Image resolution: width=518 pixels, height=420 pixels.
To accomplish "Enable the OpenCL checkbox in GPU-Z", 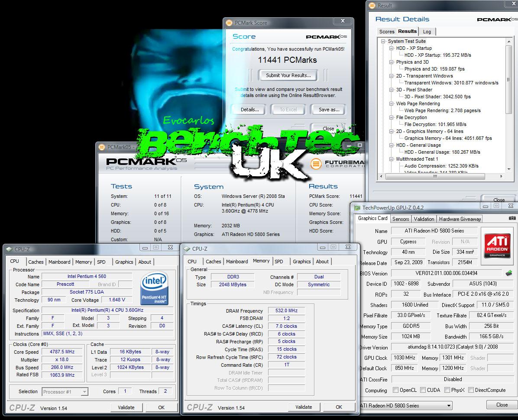I will [x=395, y=390].
